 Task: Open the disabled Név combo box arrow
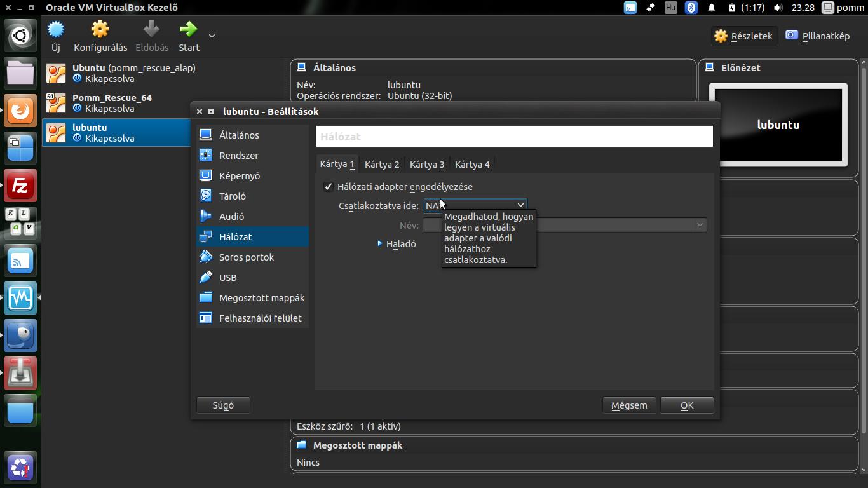tap(700, 225)
